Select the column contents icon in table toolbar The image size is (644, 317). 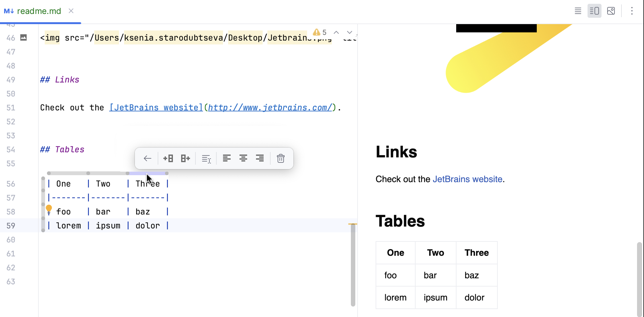click(206, 158)
